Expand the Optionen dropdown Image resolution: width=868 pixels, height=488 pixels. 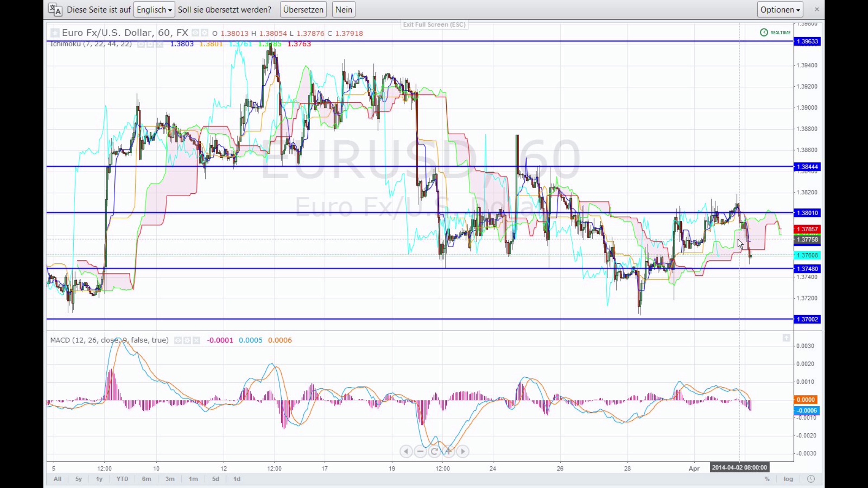tap(780, 9)
